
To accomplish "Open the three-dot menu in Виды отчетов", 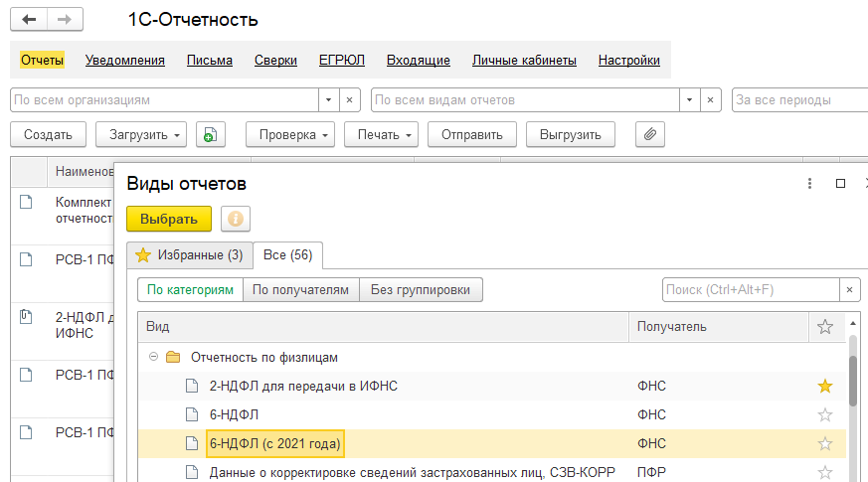I will point(809,184).
